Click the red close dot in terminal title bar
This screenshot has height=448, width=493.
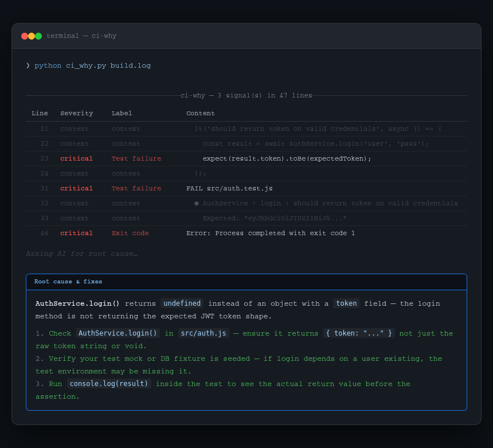point(25,36)
